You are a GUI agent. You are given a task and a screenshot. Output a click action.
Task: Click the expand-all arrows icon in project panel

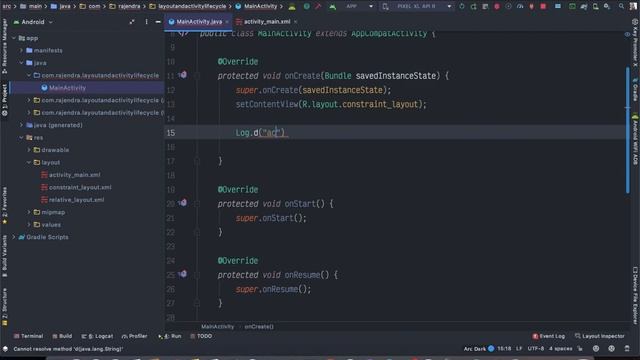[x=132, y=22]
